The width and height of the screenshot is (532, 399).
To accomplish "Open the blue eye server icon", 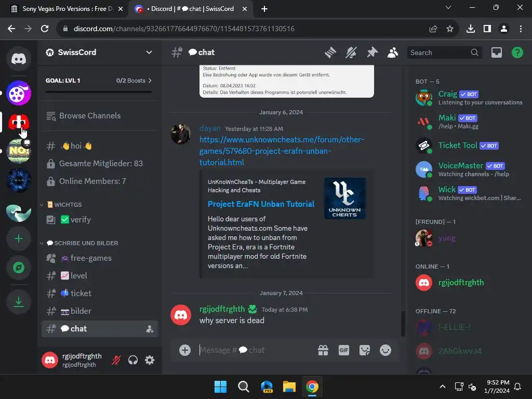I will (x=19, y=180).
